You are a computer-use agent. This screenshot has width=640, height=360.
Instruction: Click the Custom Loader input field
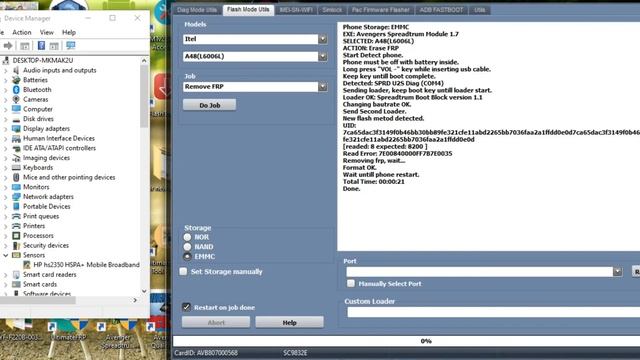493,312
